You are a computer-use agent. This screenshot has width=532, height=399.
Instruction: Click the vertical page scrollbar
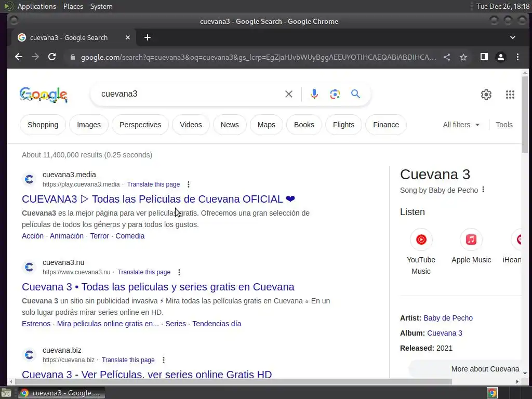click(x=525, y=115)
